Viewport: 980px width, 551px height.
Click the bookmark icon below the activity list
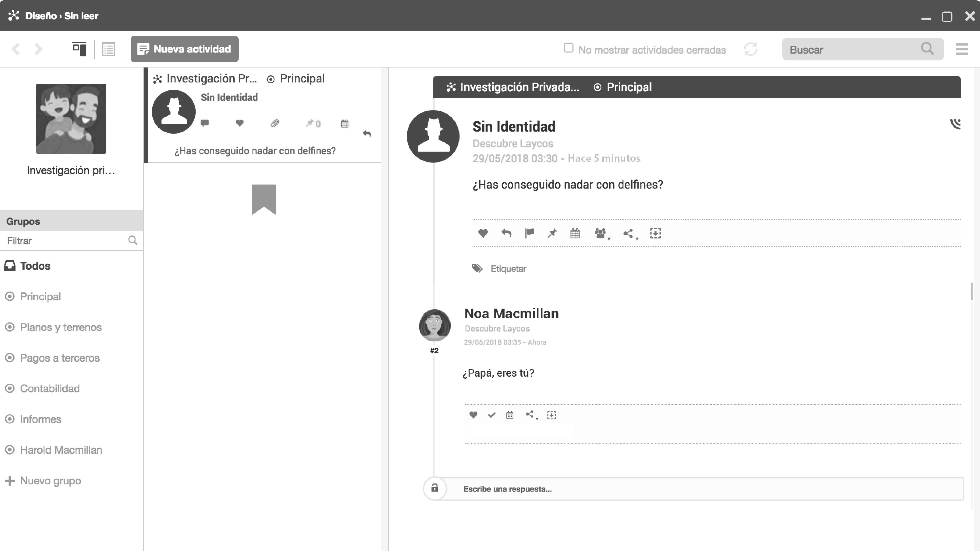264,199
